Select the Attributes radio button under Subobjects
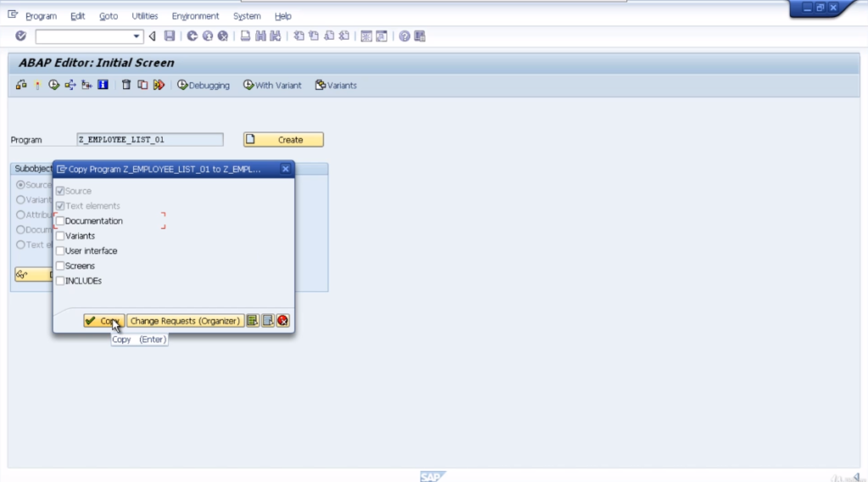Image resolution: width=868 pixels, height=482 pixels. (x=20, y=214)
